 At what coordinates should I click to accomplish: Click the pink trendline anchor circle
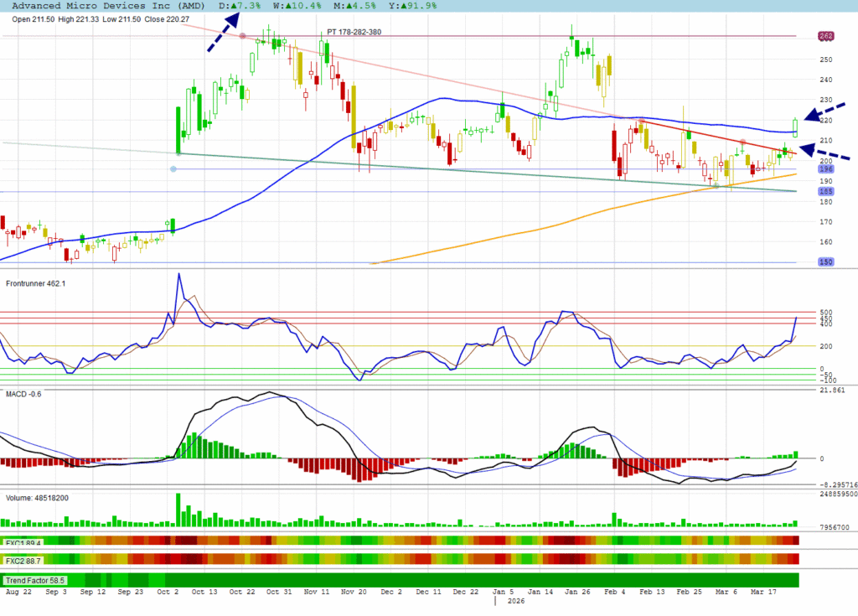coord(243,36)
